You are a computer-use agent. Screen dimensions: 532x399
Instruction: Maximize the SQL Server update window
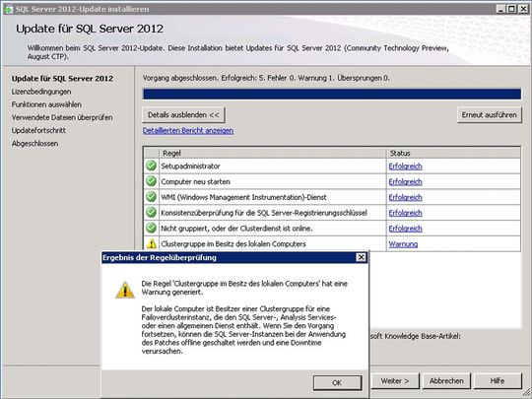pos(511,9)
